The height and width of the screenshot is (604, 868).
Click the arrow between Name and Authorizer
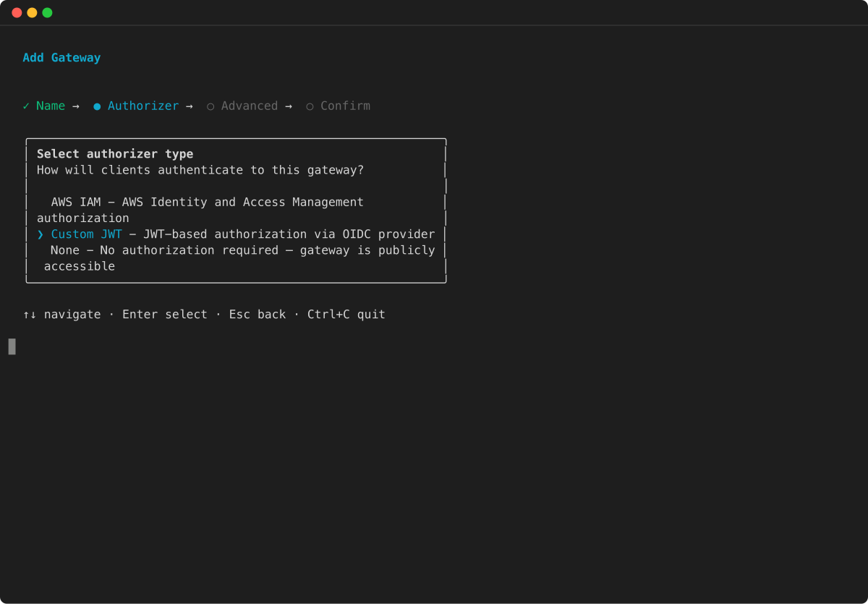77,106
